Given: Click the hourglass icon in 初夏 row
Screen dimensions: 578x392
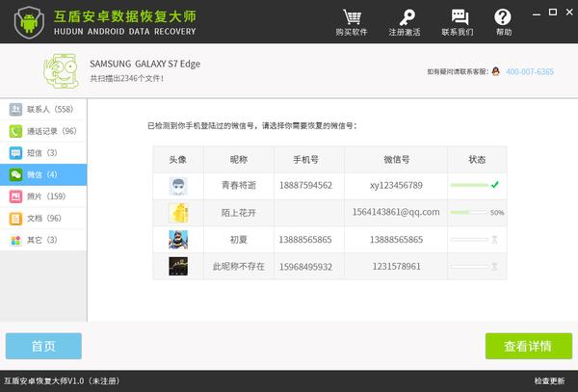Looking at the screenshot, I should click(x=494, y=240).
